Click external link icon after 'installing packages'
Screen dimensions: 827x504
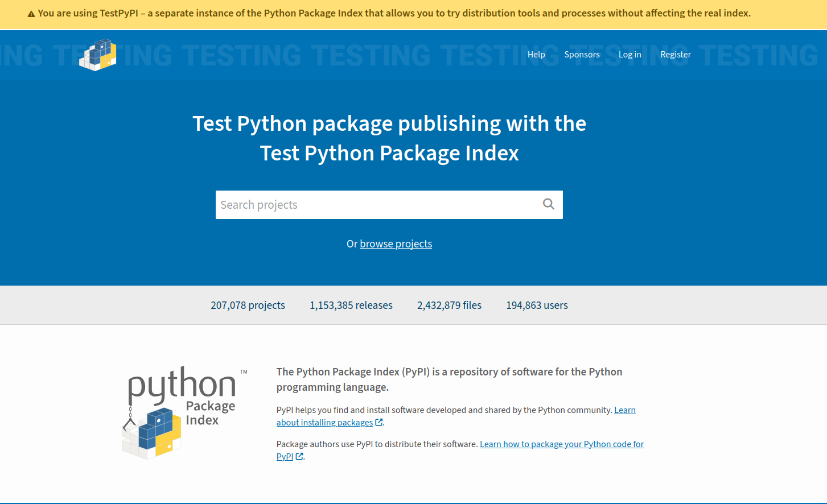(x=379, y=423)
